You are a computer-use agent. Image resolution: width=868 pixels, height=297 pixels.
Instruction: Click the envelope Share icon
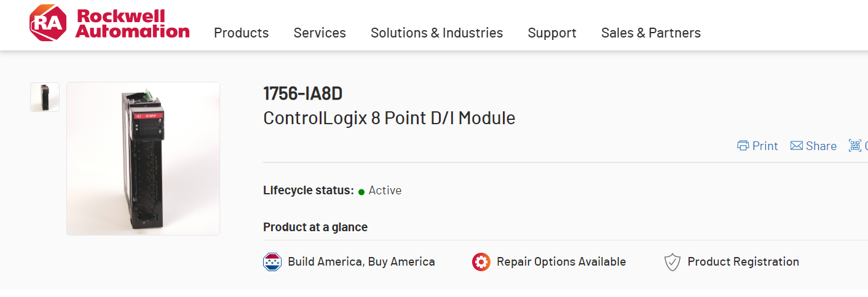797,146
